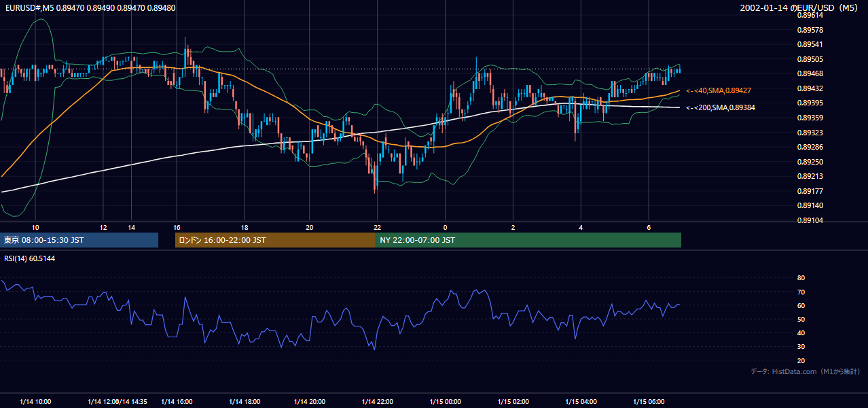This screenshot has width=868, height=408.
Task: Click the RSI scale value 80
Action: 801,278
